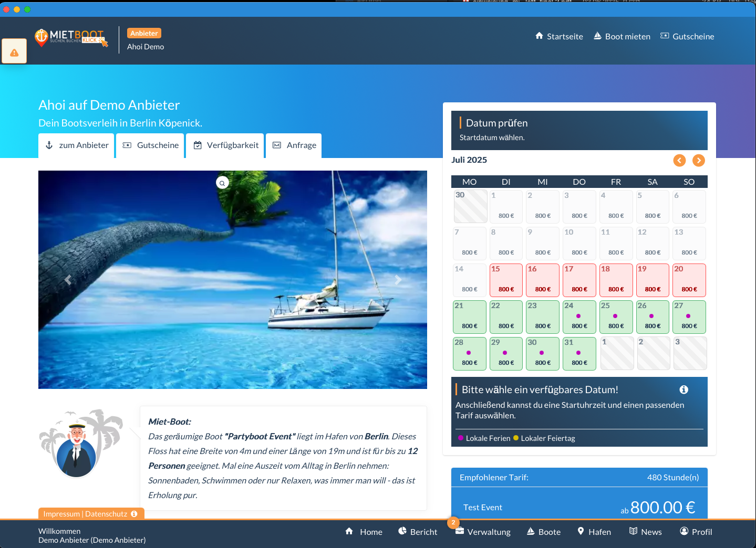Viewport: 756px width, 548px height.
Task: Go to previous month in calendar
Action: [679, 161]
